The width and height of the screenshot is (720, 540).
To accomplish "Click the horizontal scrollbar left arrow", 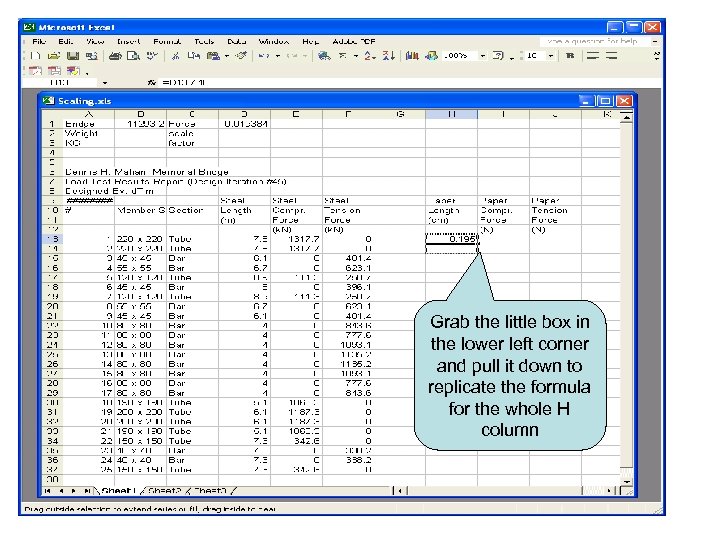I will 400,491.
